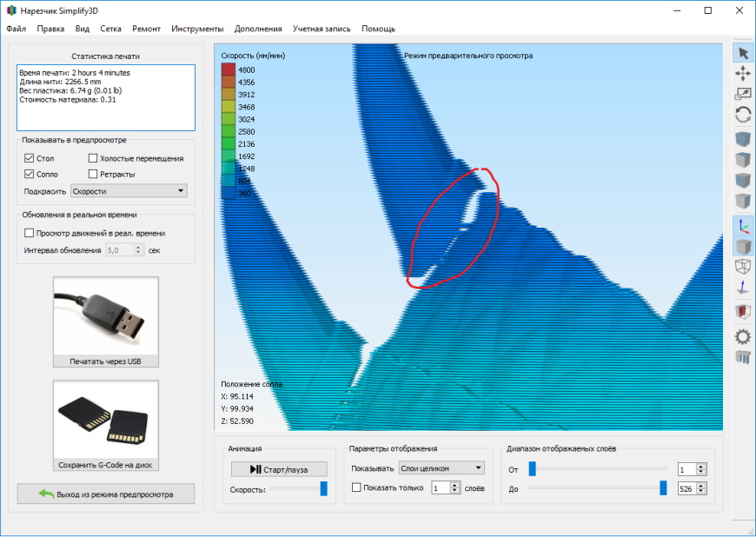756x537 pixels.
Task: Decrease the От layer stepper
Action: coord(701,472)
